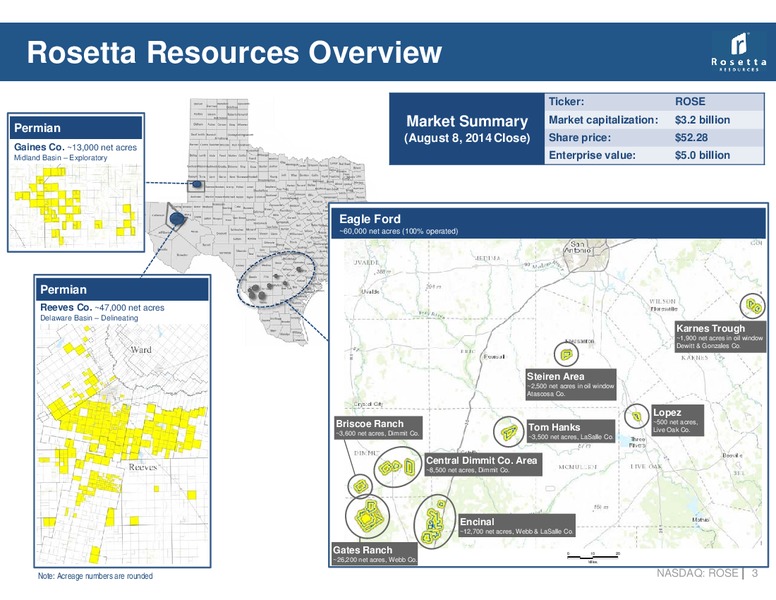Click the Permian header above Reeves Co.
Image resolution: width=776 pixels, height=600 pixels.
pyautogui.click(x=122, y=290)
